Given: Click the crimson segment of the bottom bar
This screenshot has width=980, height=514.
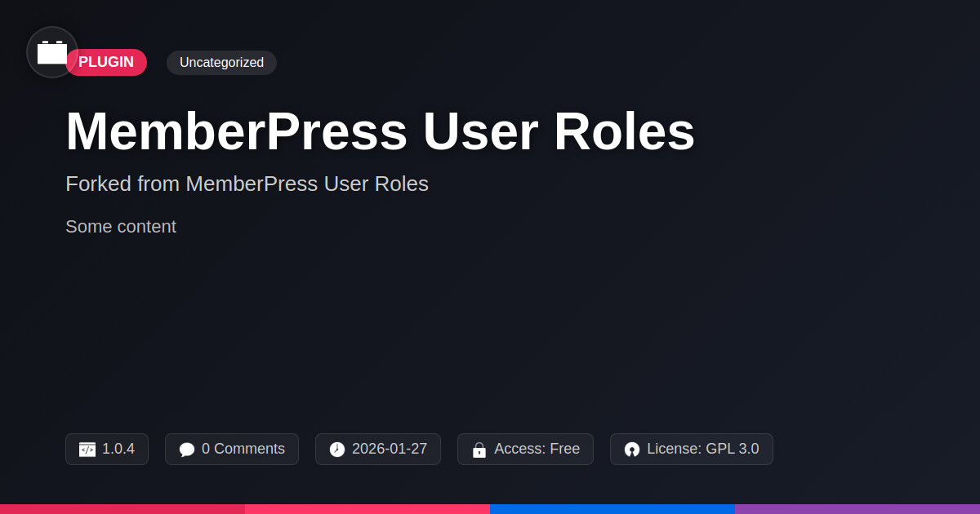Looking at the screenshot, I should coord(122,508).
